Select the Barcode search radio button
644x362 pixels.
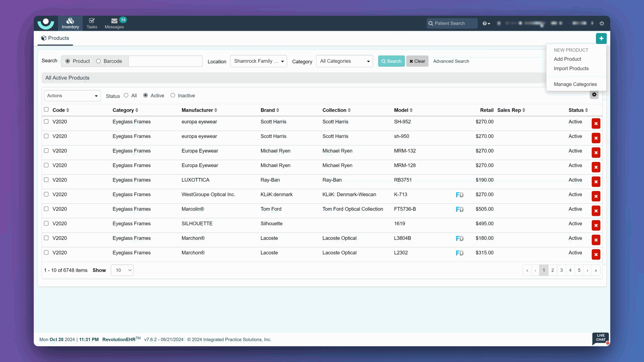98,61
